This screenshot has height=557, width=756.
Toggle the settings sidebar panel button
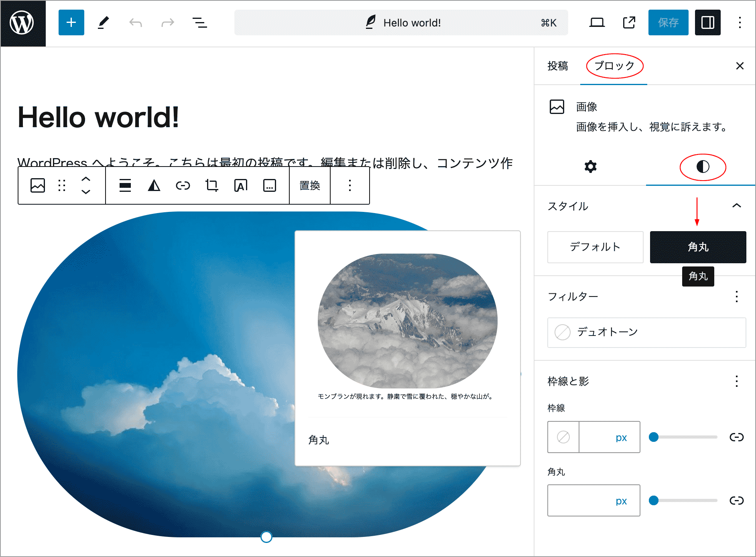tap(707, 22)
